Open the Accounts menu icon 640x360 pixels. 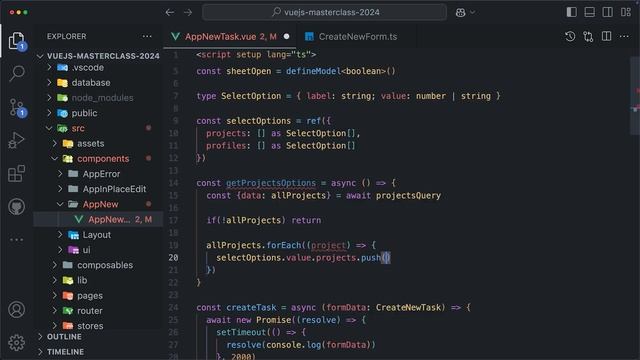coord(16,310)
